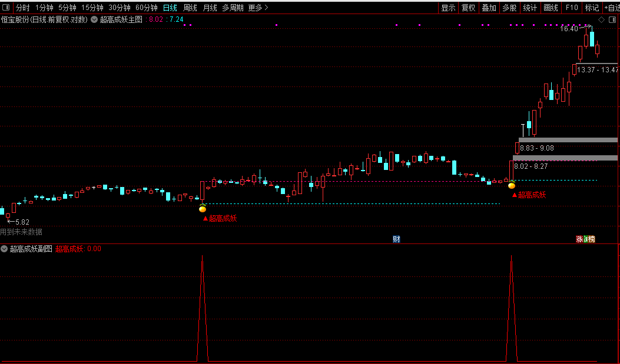Screen dimensions: 620x364
Task: Click the 标记 mark button
Action: click(592, 8)
